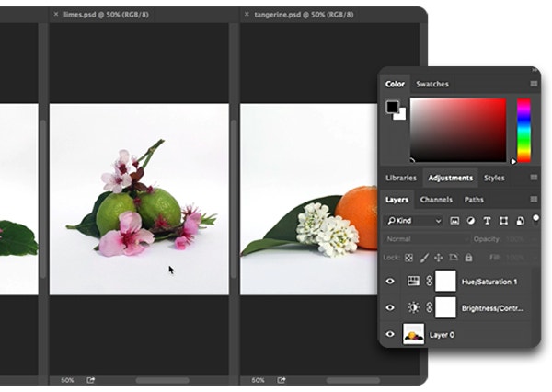This screenshot has height=392, width=552.
Task: Filter layers by type layers icon
Action: [x=487, y=221]
